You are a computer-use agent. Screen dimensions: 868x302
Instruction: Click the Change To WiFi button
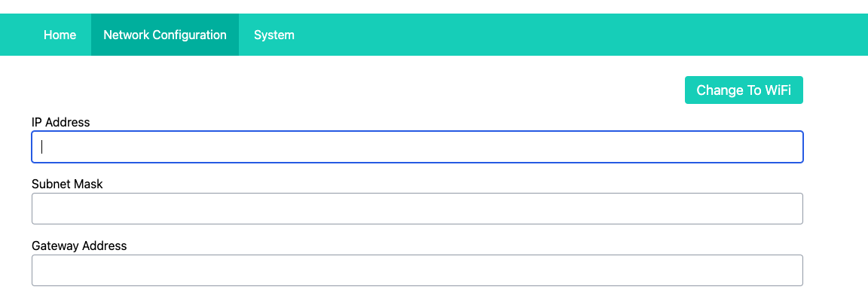[x=743, y=90]
